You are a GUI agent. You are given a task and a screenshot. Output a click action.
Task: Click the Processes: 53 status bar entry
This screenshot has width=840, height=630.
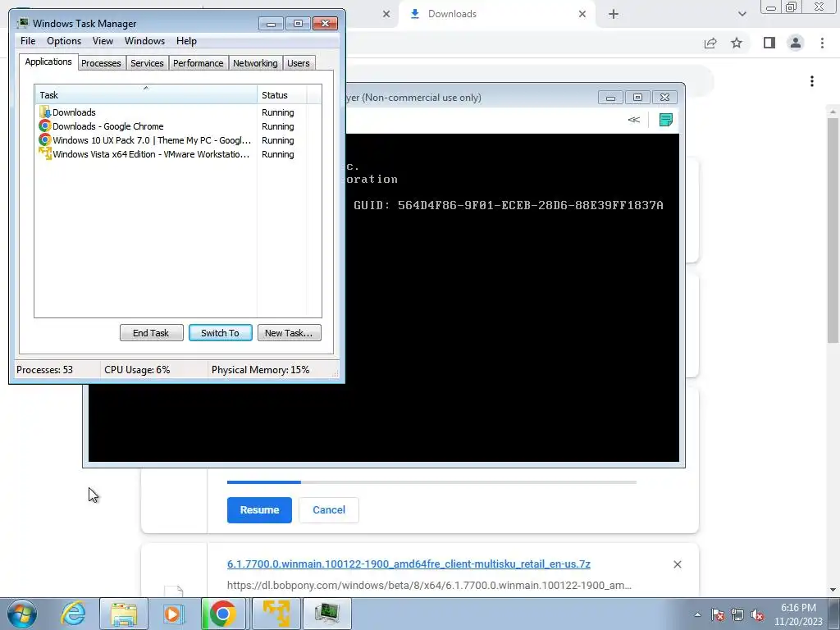[x=44, y=370]
